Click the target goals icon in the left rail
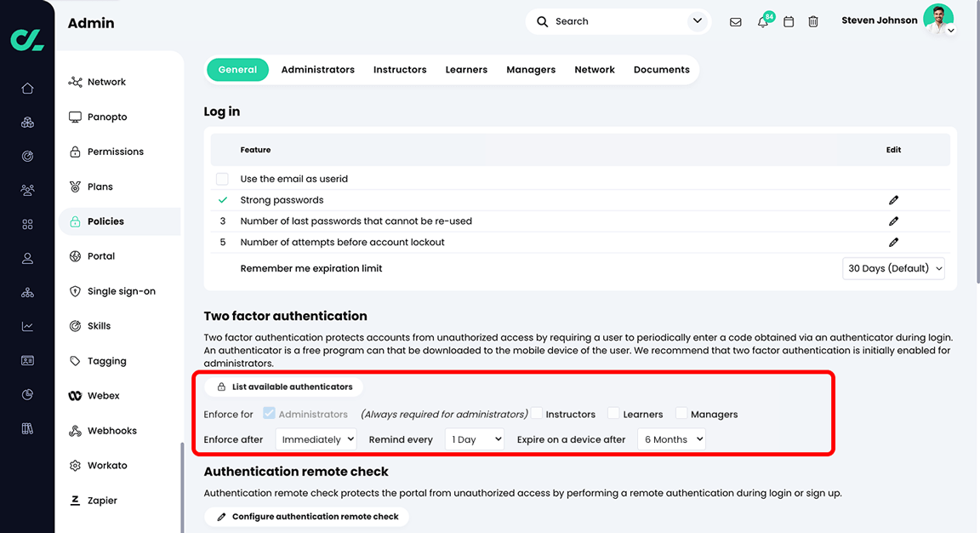The height and width of the screenshot is (533, 980). click(x=27, y=157)
